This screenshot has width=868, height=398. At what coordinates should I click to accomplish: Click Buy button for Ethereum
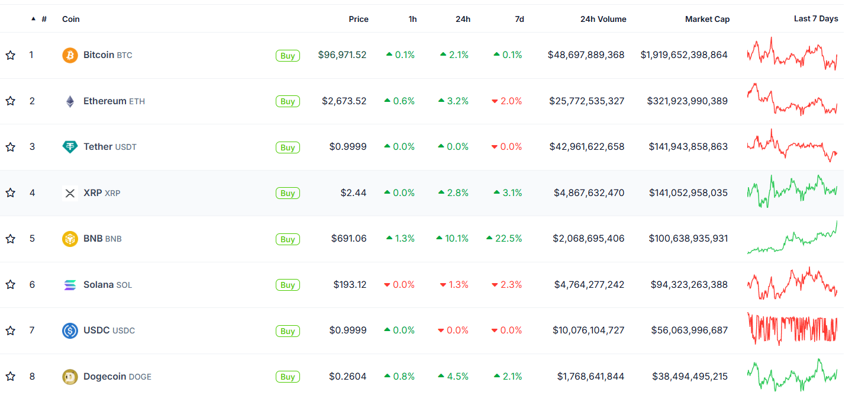point(288,101)
